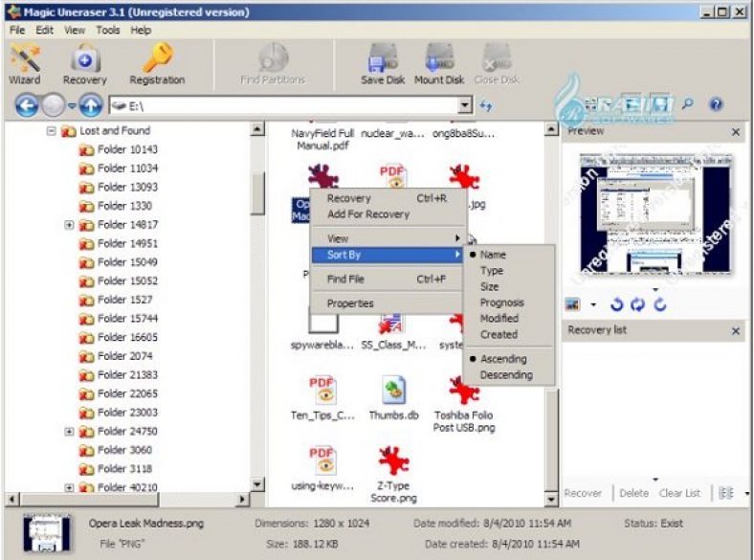Screen dimensions: 754x560
Task: Click the preview image mode icon
Action: 573,304
